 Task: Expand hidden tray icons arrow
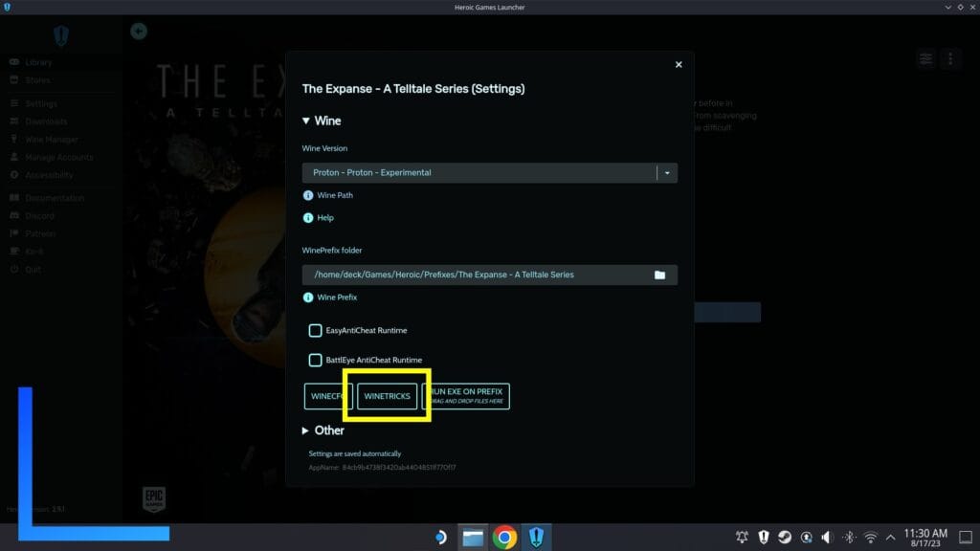(x=891, y=538)
